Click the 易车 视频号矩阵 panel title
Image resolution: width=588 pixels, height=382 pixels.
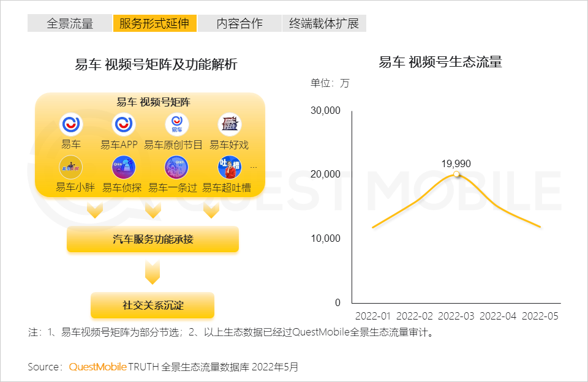(x=153, y=102)
